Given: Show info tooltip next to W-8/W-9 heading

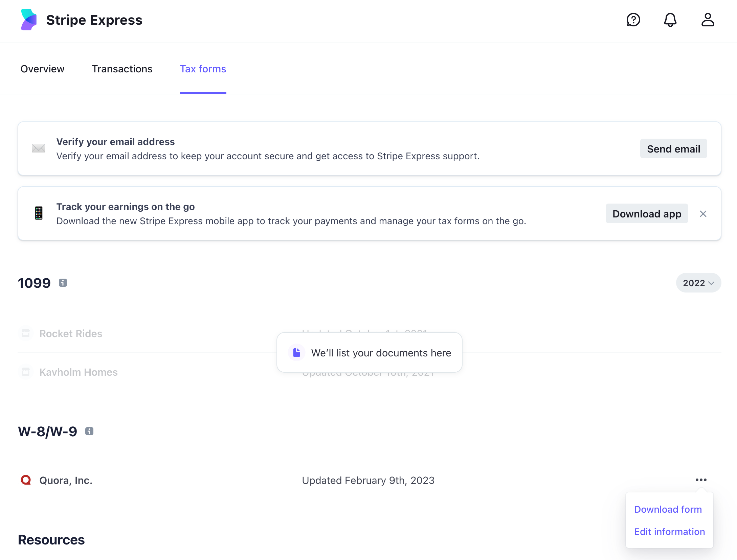Looking at the screenshot, I should 89,431.
